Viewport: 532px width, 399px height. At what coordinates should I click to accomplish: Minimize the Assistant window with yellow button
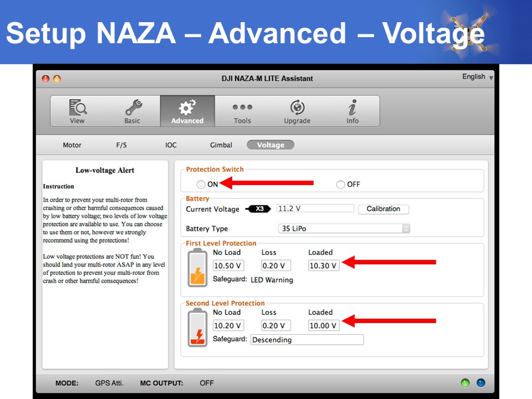click(57, 79)
